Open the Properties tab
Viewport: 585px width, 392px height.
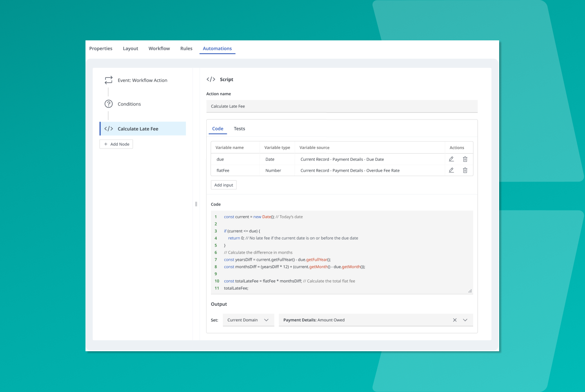101,49
